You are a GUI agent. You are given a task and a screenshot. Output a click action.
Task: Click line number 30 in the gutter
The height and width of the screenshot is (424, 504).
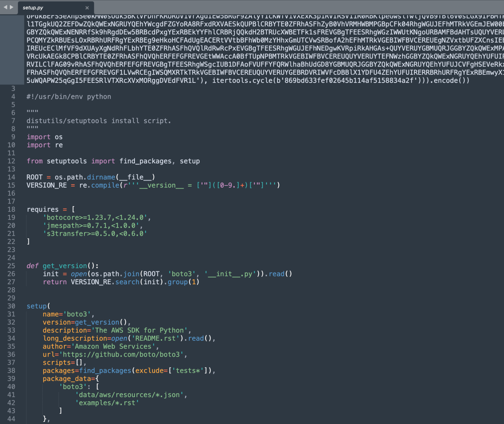click(x=11, y=306)
